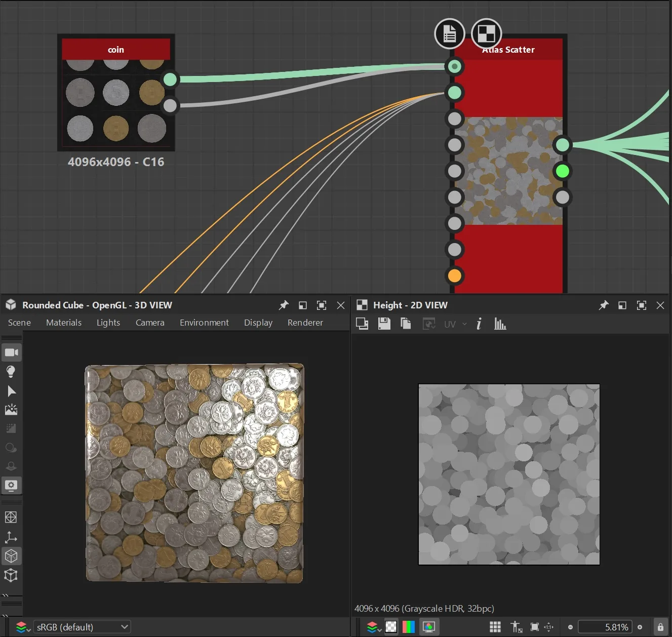Show image info in 2D view toolbar
This screenshot has width=672, height=637.
coord(479,324)
